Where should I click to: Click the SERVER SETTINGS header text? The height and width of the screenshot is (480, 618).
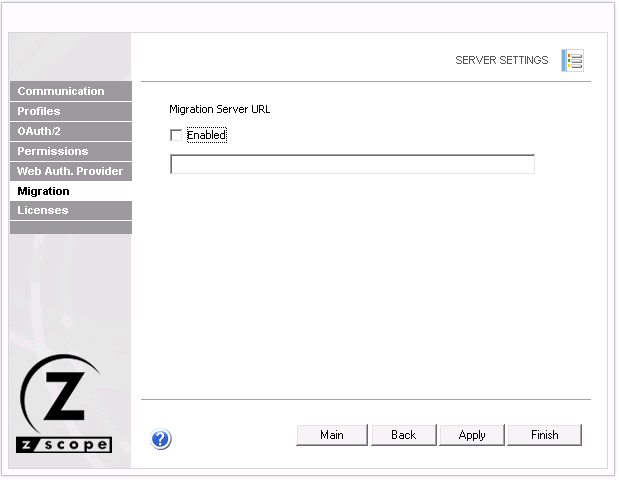[501, 60]
